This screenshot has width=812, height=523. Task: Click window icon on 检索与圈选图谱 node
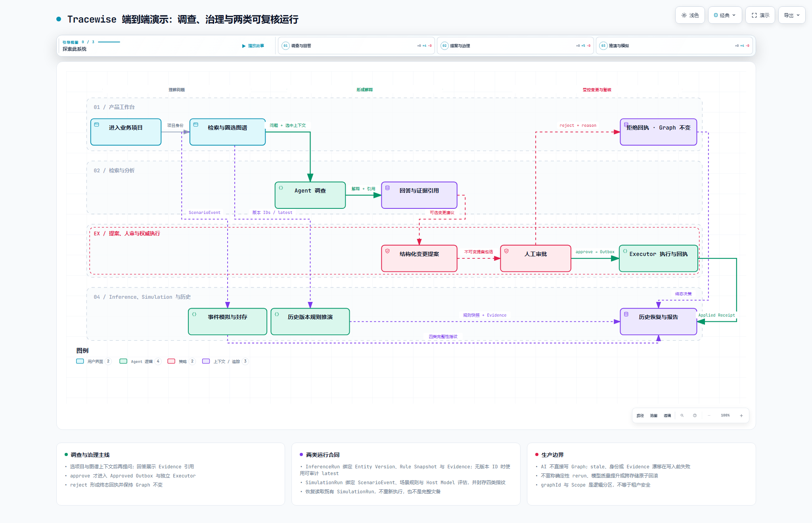[195, 124]
